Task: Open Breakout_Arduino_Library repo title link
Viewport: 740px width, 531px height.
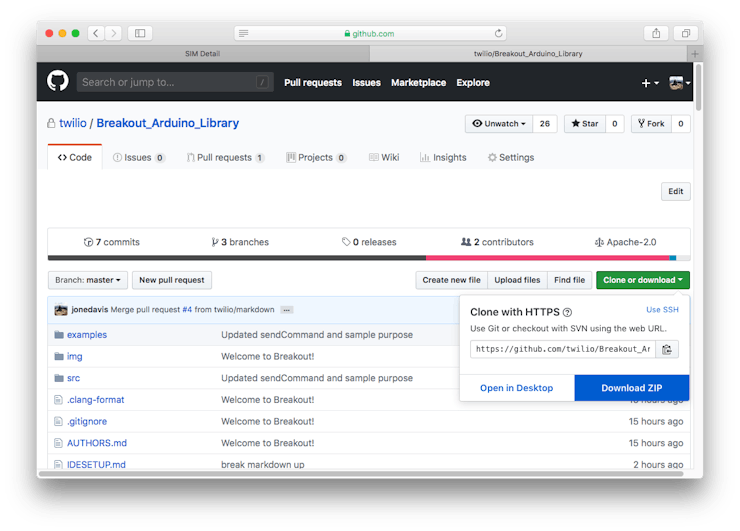Action: (168, 123)
